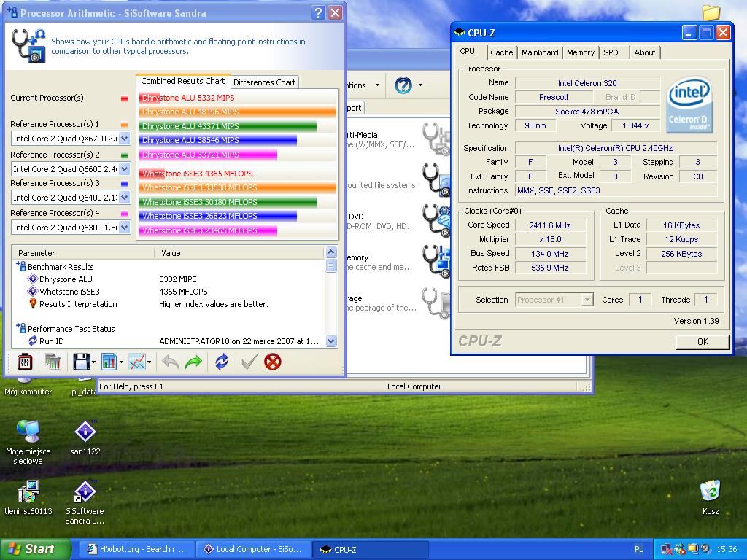Click the results list scroll up arrow
Viewport: 747px width, 560px height.
pyautogui.click(x=330, y=252)
